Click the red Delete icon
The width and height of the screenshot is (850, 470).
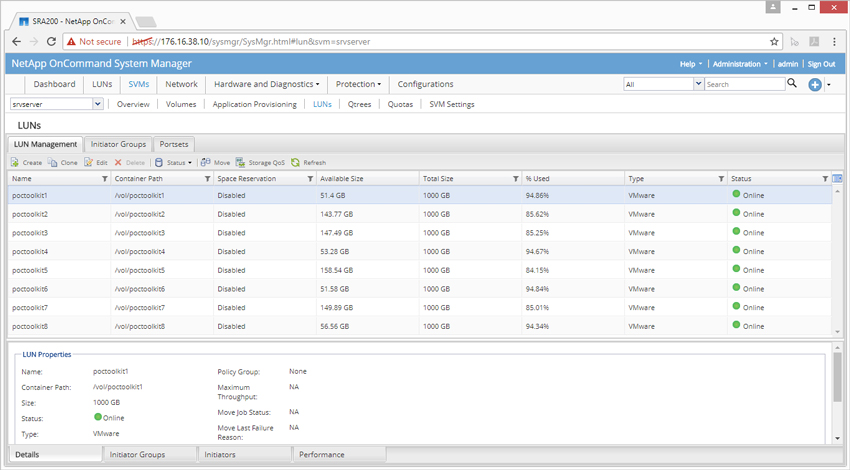pyautogui.click(x=118, y=162)
